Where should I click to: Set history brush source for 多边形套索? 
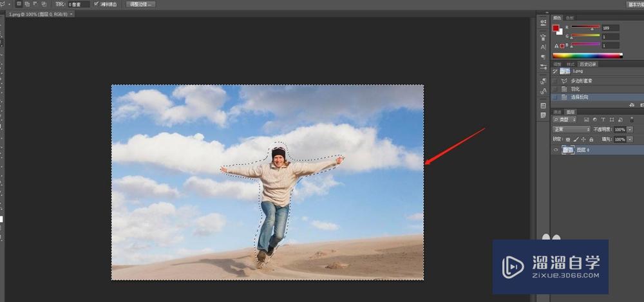[555, 81]
